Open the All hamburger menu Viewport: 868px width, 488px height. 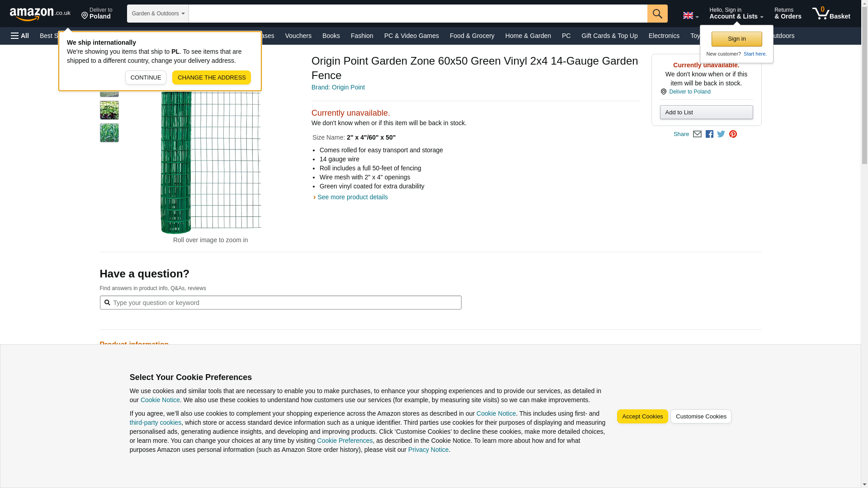20,36
